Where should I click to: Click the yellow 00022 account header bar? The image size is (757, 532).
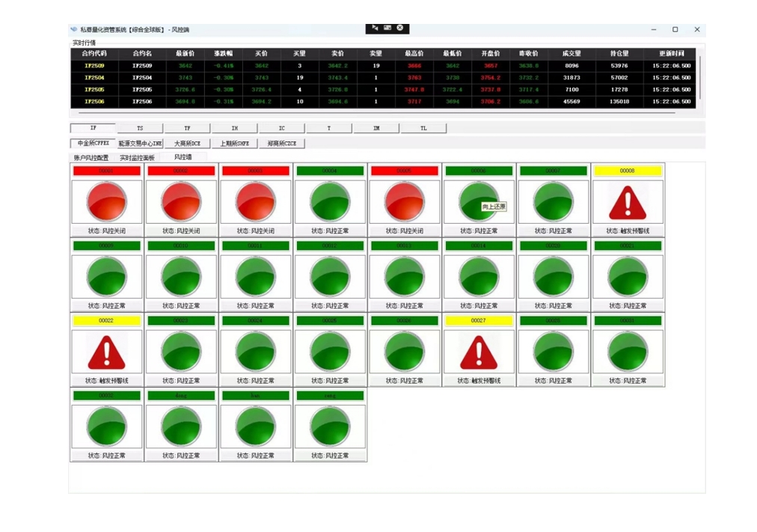[107, 320]
